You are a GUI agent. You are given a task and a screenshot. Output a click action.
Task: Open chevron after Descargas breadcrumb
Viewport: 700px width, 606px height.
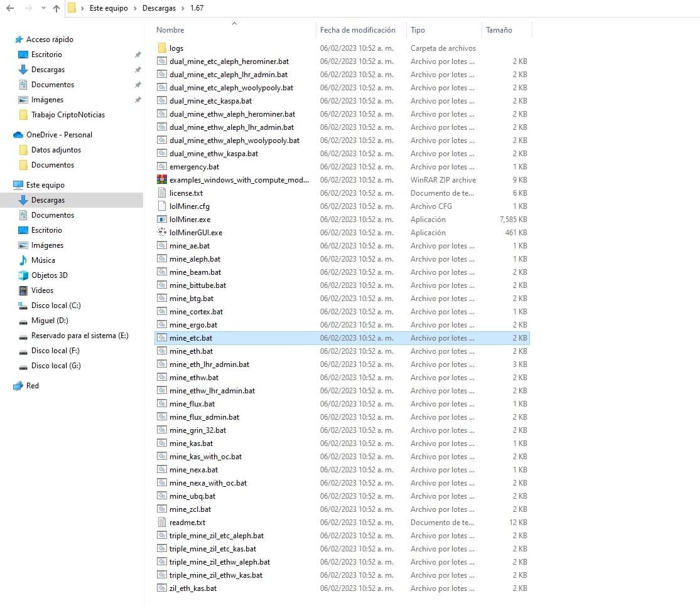(183, 8)
